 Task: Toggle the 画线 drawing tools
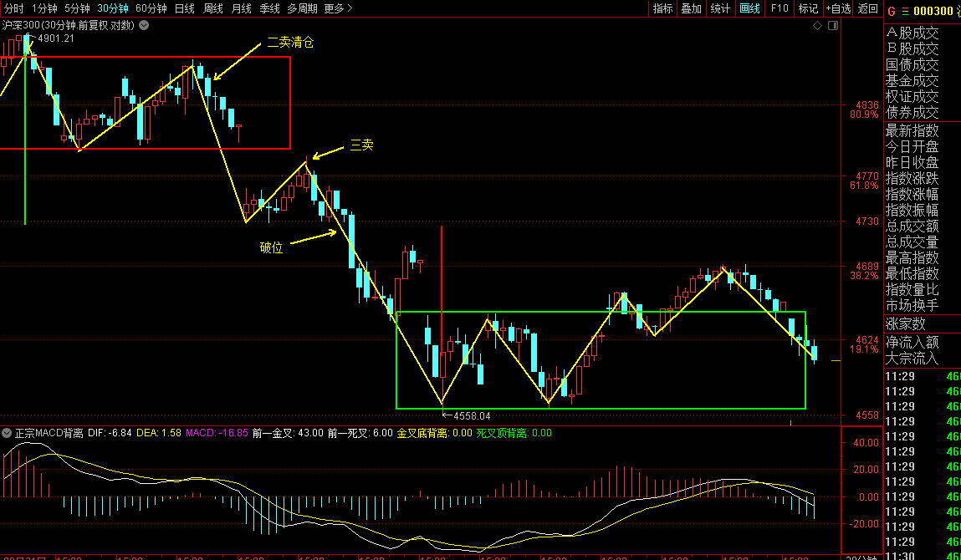coord(749,8)
